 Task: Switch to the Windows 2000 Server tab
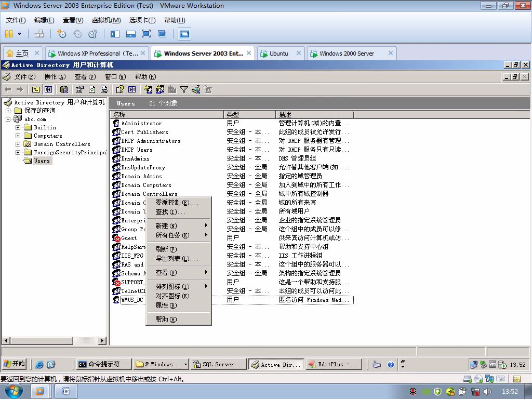tap(352, 54)
